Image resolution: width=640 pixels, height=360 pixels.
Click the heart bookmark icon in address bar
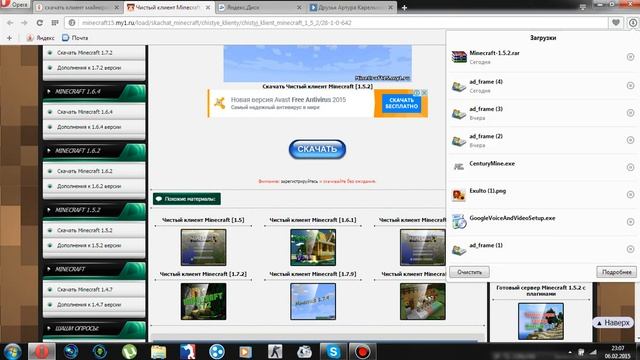pos(616,23)
